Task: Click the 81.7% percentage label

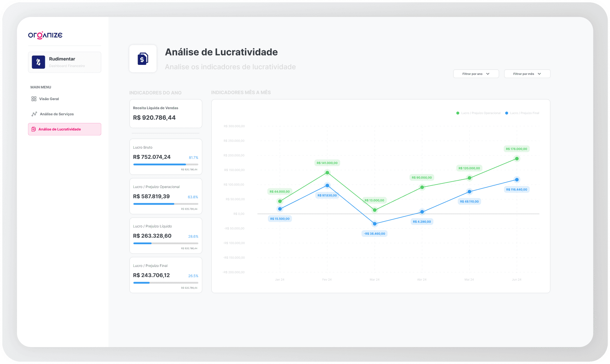Action: tap(194, 158)
